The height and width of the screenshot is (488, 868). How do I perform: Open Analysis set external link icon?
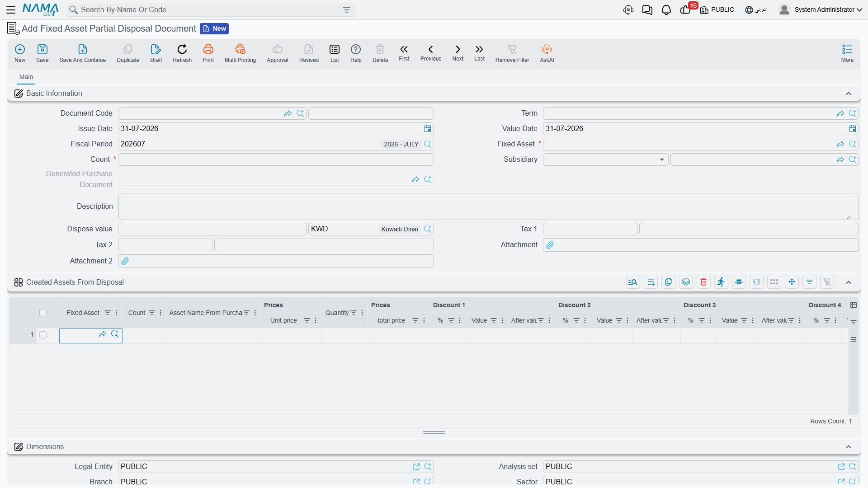coord(841,467)
